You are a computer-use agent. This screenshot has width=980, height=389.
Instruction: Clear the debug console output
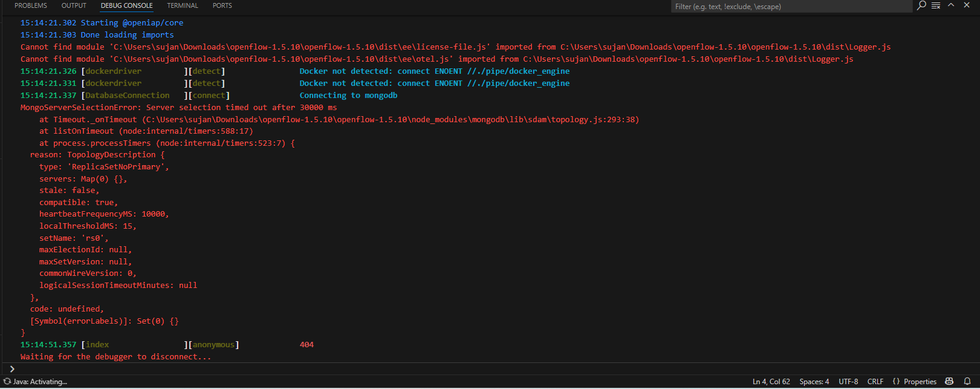point(936,5)
